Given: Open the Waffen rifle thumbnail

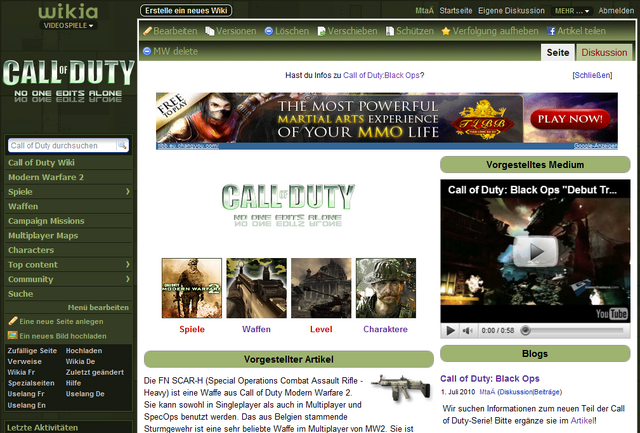Looking at the screenshot, I should [x=256, y=288].
